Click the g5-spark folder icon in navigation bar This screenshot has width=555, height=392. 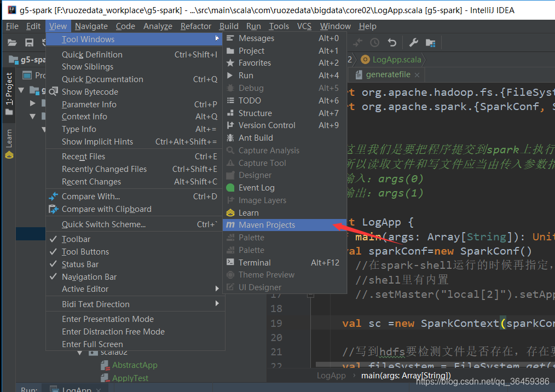coord(14,60)
